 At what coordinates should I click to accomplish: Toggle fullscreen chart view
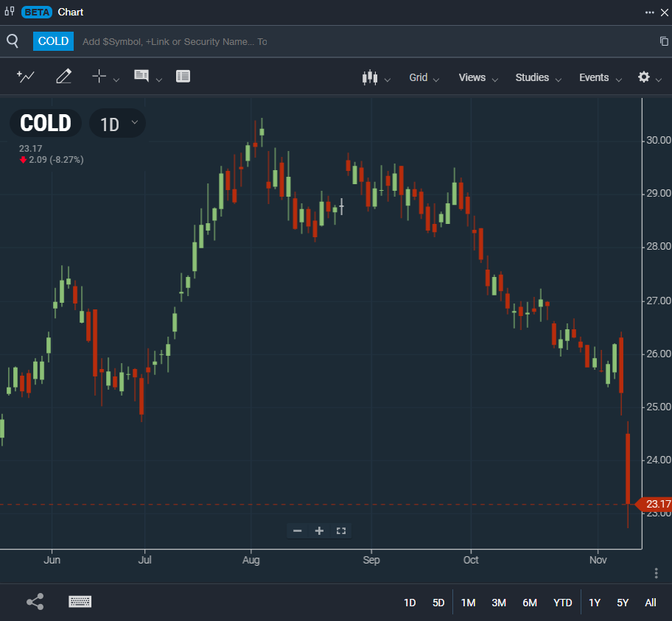tap(340, 530)
